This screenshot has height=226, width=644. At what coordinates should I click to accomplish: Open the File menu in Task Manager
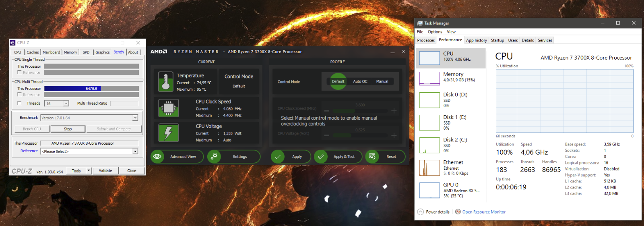click(x=420, y=32)
